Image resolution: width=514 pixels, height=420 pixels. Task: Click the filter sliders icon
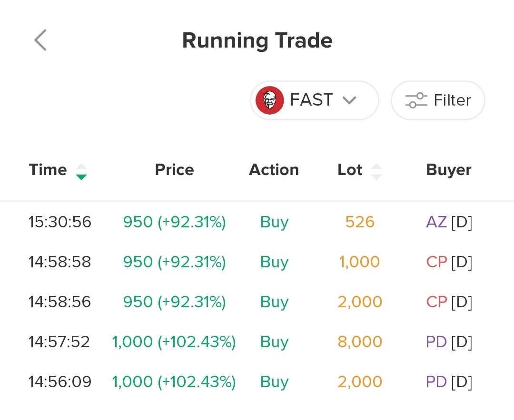click(416, 100)
